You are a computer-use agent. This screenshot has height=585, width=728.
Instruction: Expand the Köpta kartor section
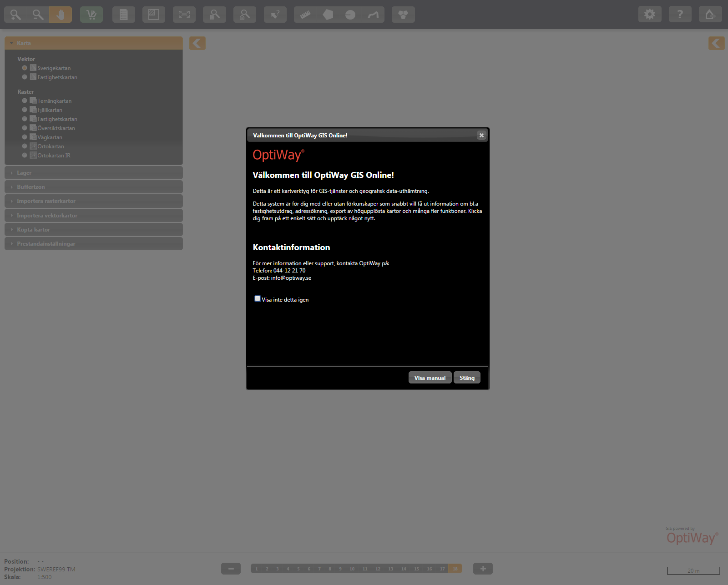[94, 230]
